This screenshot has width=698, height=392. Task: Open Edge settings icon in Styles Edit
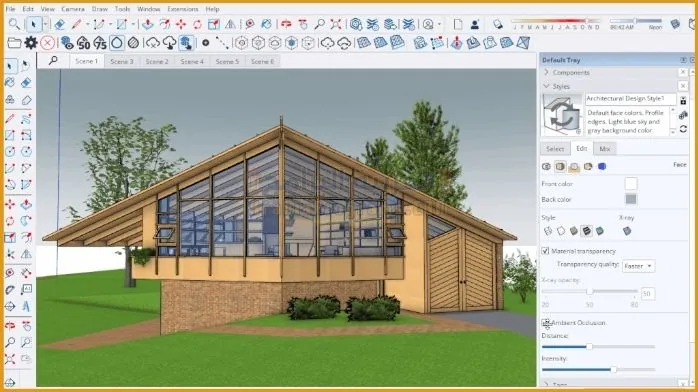point(546,166)
